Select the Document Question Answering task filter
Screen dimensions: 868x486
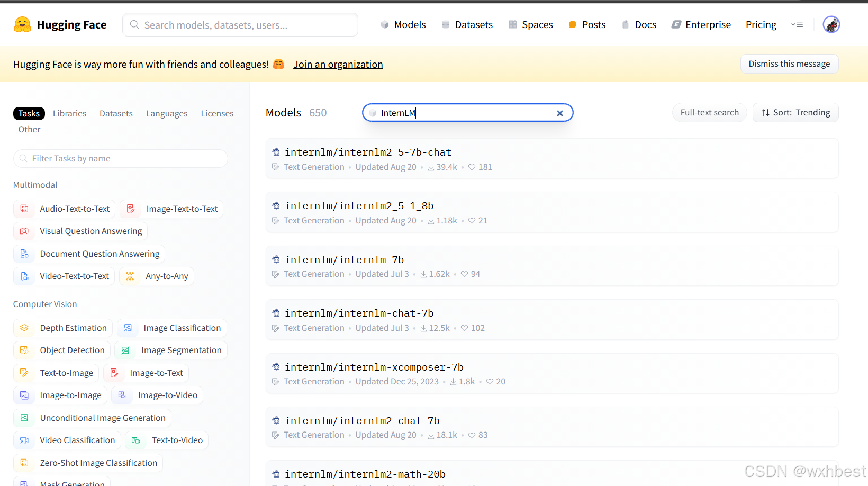click(x=89, y=254)
